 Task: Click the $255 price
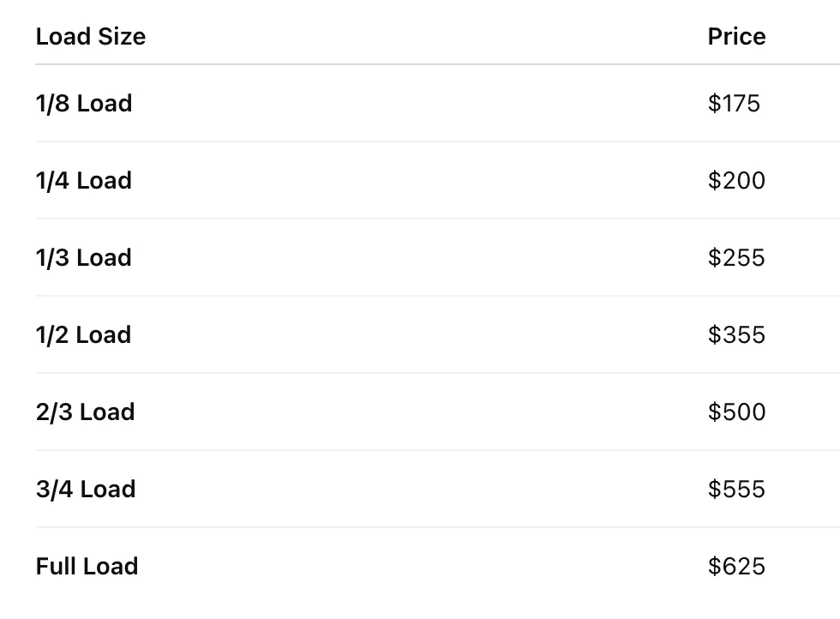pos(736,258)
